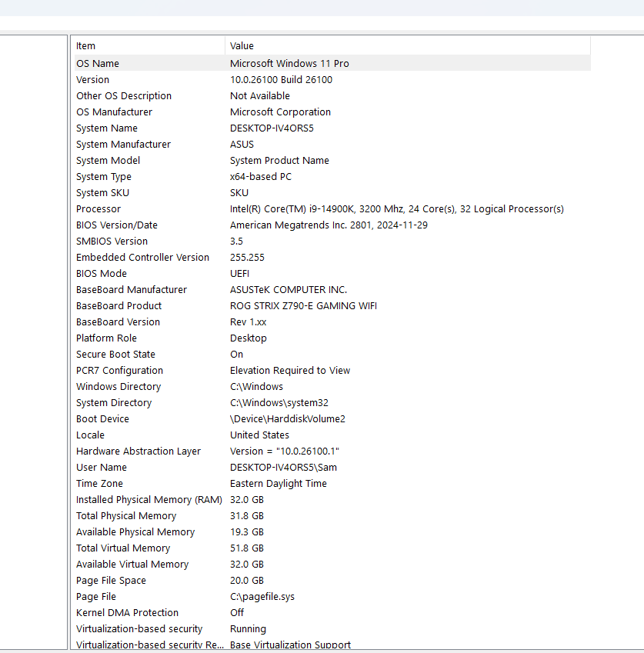Select the Page File row

(332, 597)
